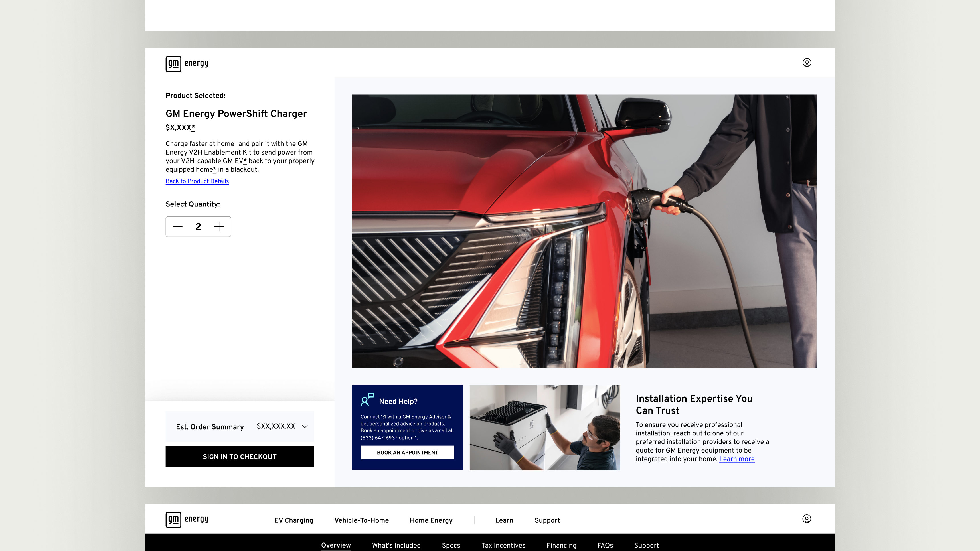Follow the Back to Product Details link
Viewport: 980px width, 551px height.
pos(197,181)
